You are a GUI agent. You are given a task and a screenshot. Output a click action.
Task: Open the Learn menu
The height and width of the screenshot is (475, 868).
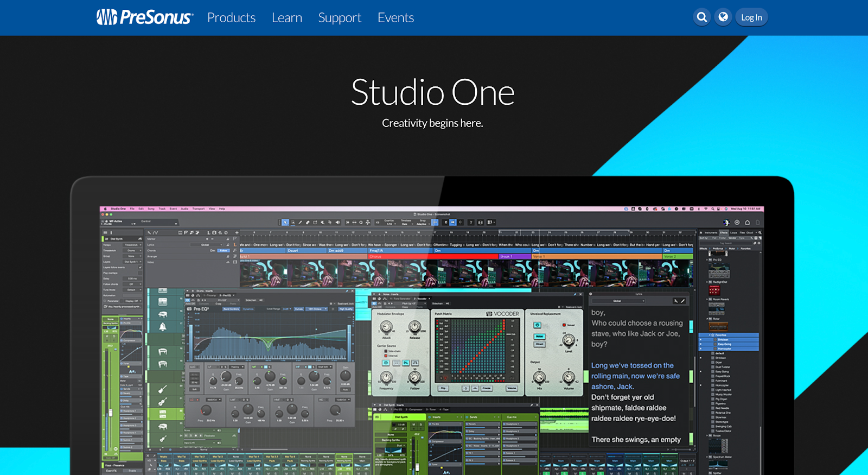[287, 18]
